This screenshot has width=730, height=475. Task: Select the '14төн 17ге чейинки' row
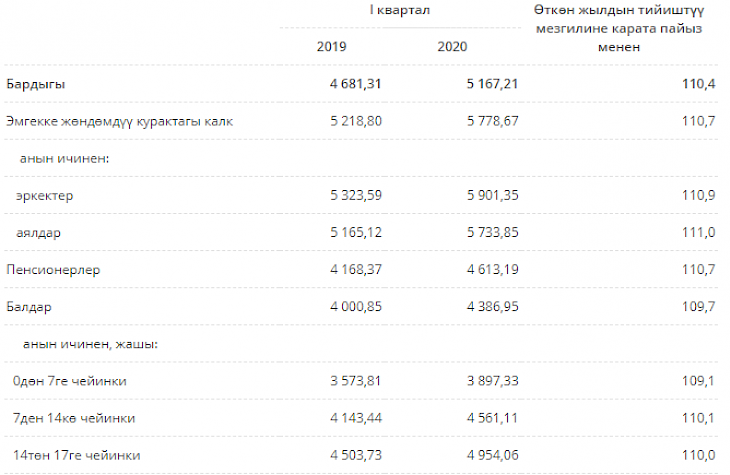click(76, 455)
